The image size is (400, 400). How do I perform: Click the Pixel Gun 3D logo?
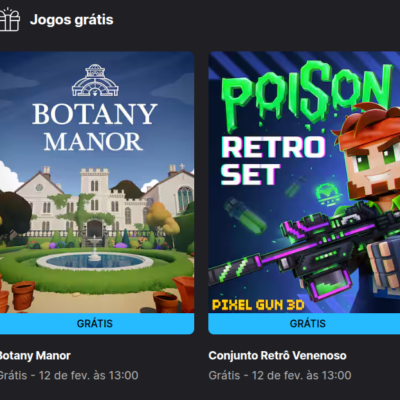[x=258, y=305]
